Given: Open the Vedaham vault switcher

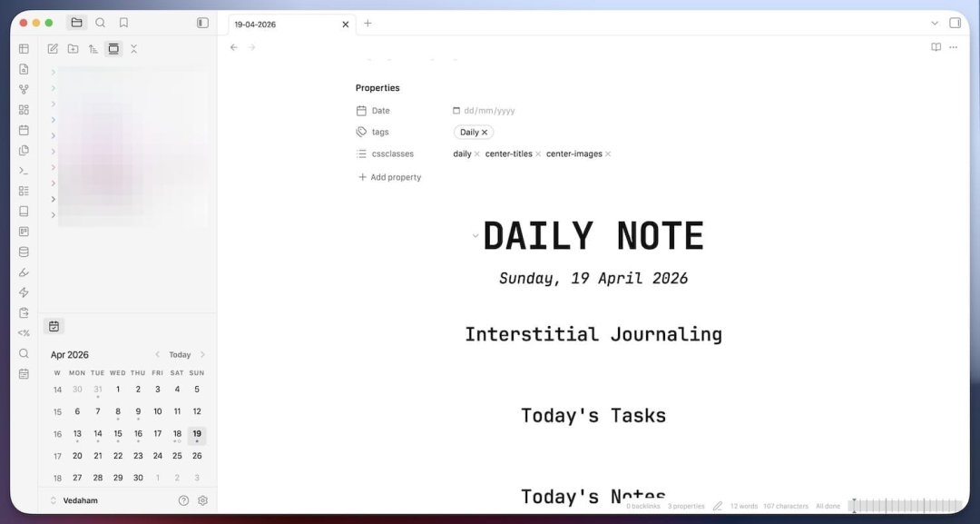Looking at the screenshot, I should pyautogui.click(x=73, y=500).
